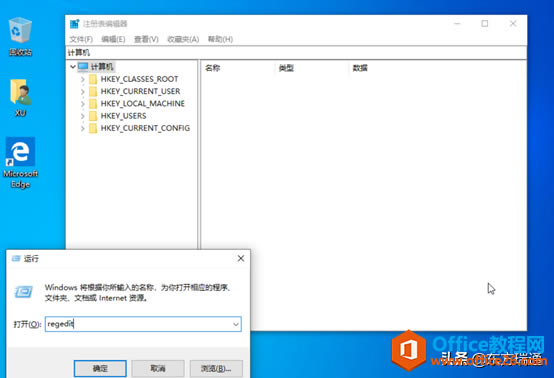The width and height of the screenshot is (554, 378).
Task: Open the XU user folder icon
Action: (x=21, y=97)
